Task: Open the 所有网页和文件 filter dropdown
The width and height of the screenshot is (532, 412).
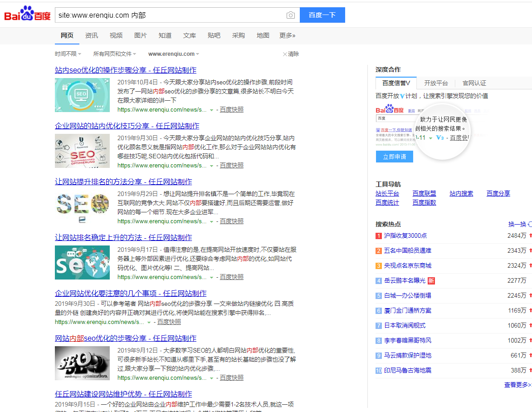Action: tap(114, 54)
